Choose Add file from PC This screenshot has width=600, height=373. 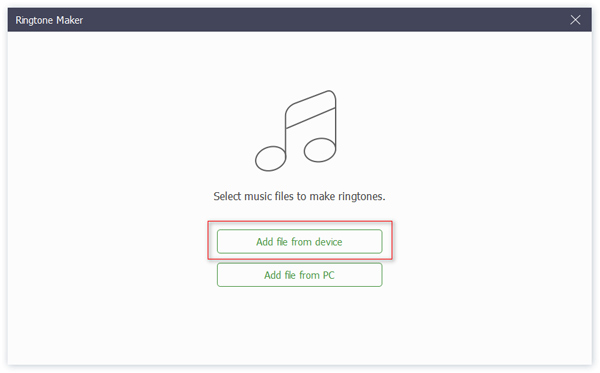[x=299, y=275]
